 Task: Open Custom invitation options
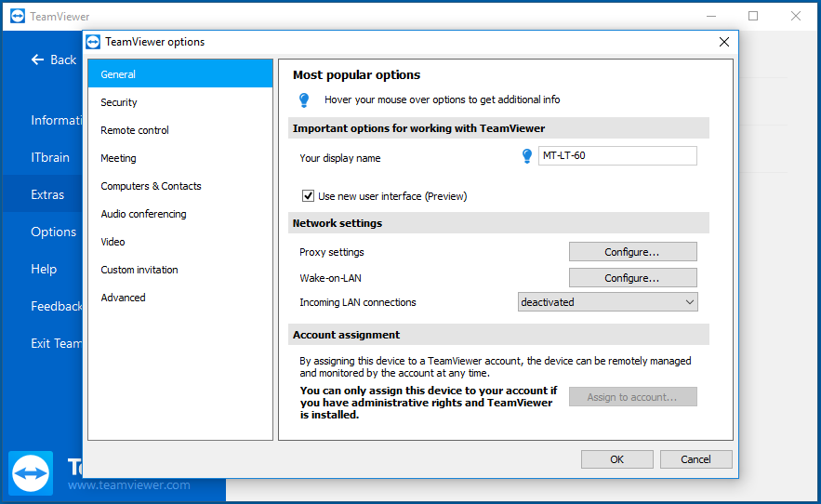click(180, 270)
